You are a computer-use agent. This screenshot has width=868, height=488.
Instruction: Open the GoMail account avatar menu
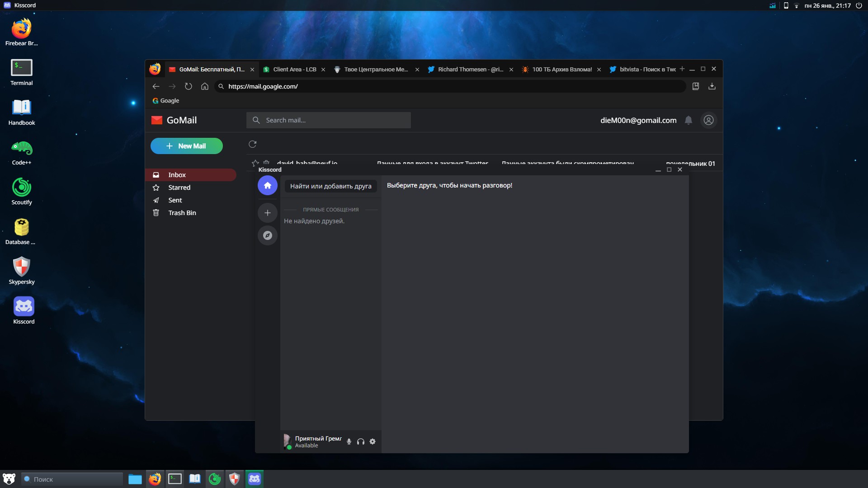[x=708, y=120]
